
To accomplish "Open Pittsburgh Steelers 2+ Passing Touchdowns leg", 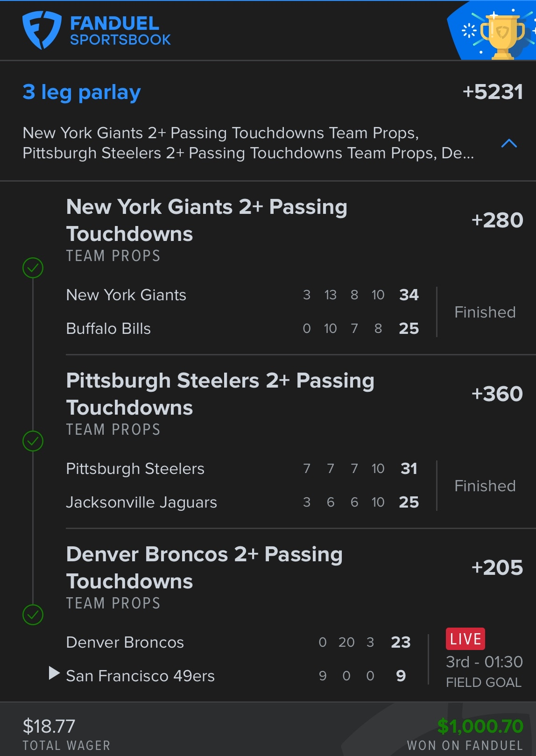I will coord(220,394).
